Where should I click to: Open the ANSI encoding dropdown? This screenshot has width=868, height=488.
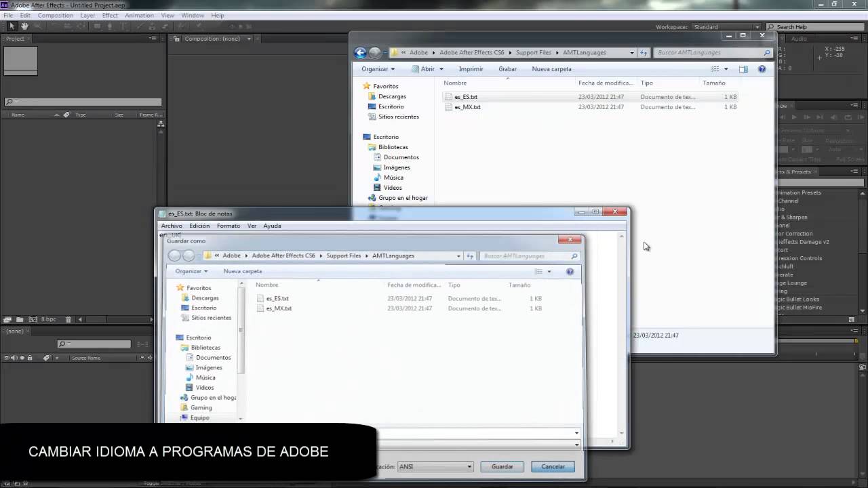click(x=435, y=466)
